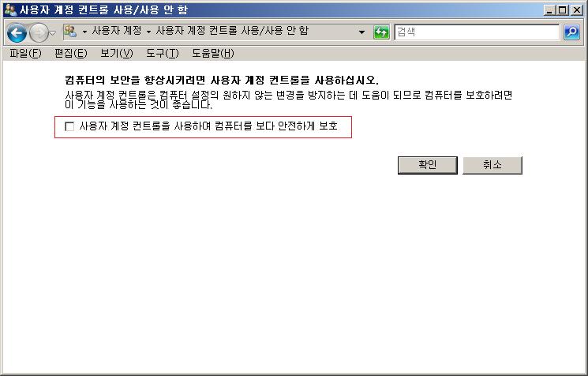Click the 취소 button

[492, 165]
